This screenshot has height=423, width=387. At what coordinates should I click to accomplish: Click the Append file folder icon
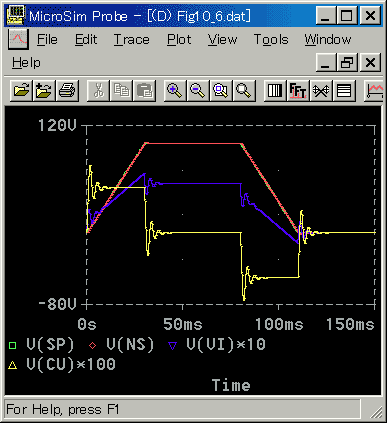pyautogui.click(x=45, y=90)
